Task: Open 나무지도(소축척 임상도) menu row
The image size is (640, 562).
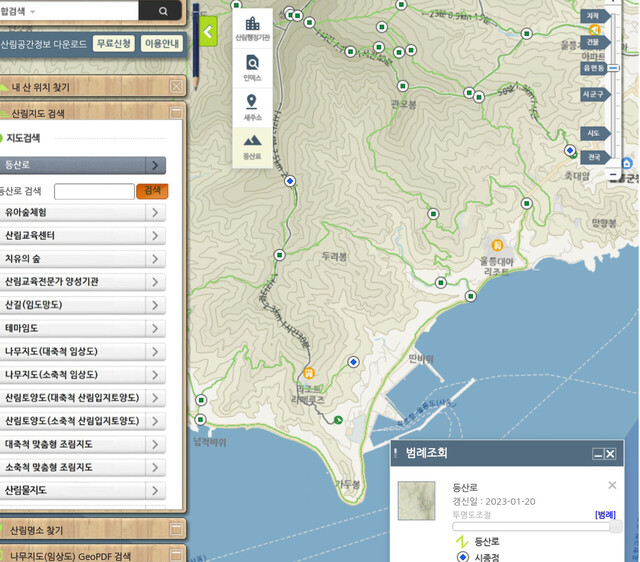Action: (x=83, y=375)
